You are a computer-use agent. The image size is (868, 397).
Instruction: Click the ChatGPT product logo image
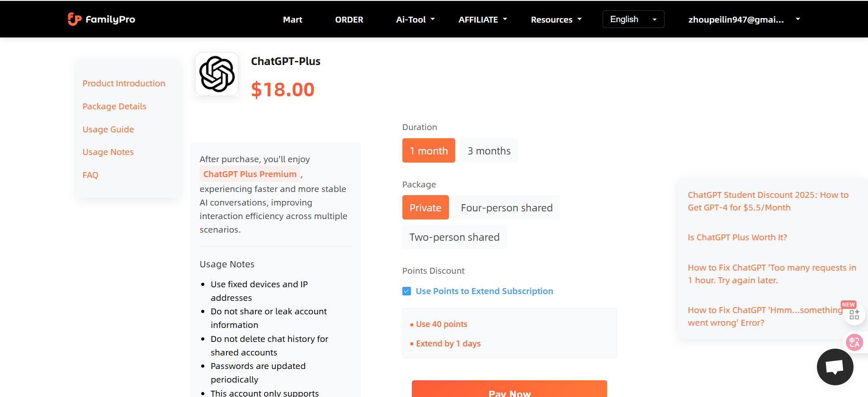217,74
